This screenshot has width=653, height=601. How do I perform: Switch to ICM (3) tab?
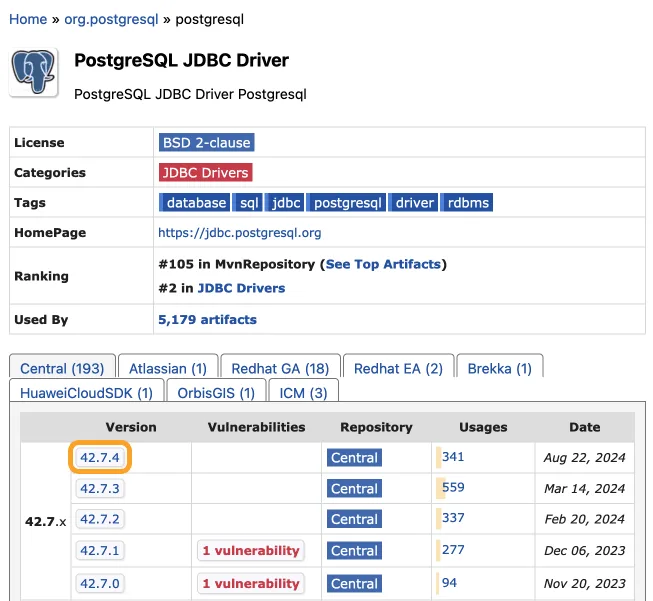(303, 392)
